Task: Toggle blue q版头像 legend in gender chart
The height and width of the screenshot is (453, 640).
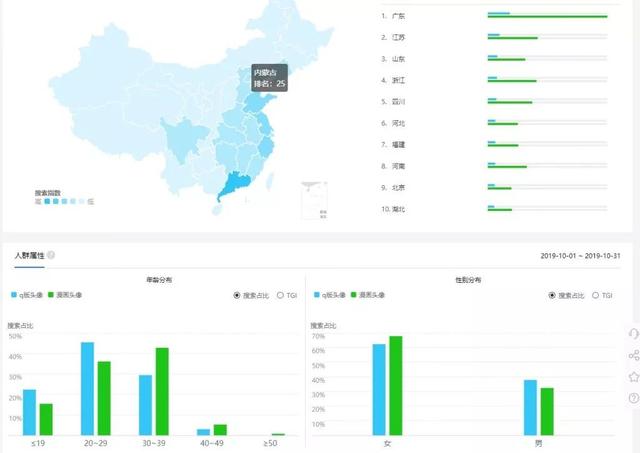Action: pos(330,295)
